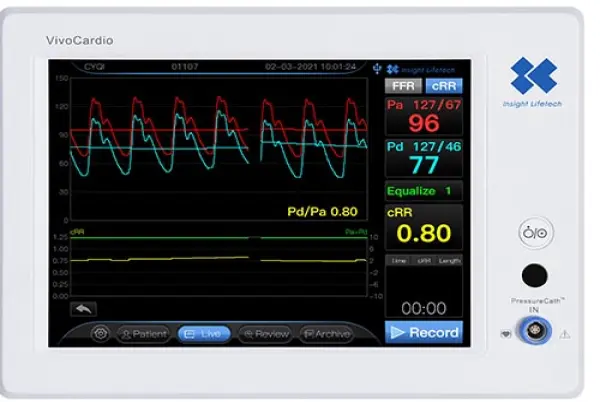Tap the cRR value 0.80 panel
Screen dimensions: 600x402
click(x=424, y=227)
